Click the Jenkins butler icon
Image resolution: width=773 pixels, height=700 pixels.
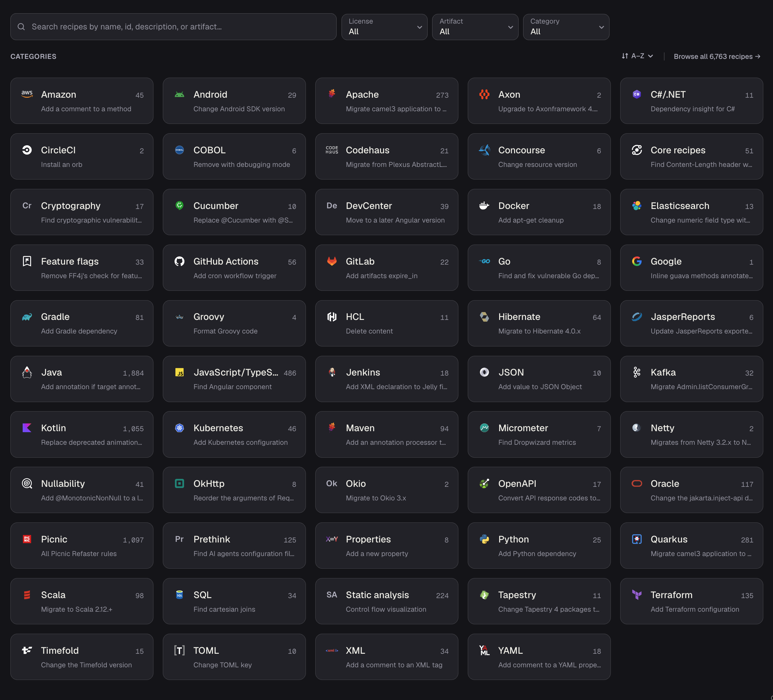pos(332,372)
